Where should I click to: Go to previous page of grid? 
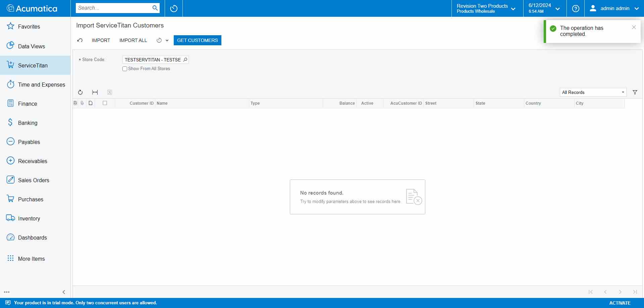click(x=605, y=292)
